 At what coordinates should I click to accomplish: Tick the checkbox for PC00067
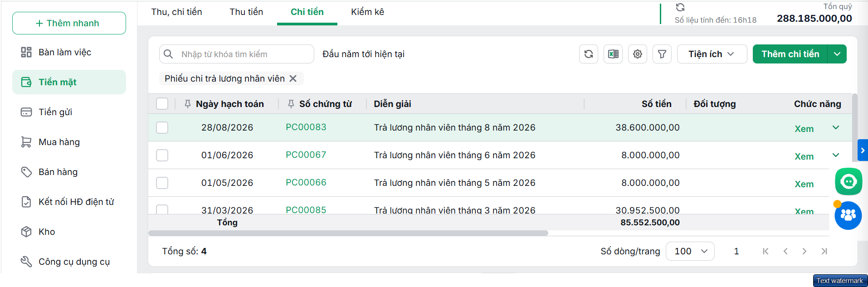(162, 155)
